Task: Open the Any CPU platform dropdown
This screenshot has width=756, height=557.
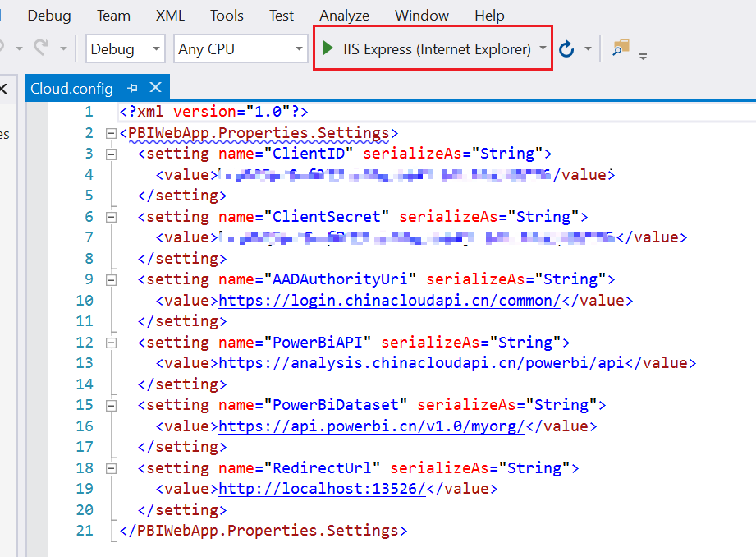Action: click(x=300, y=49)
